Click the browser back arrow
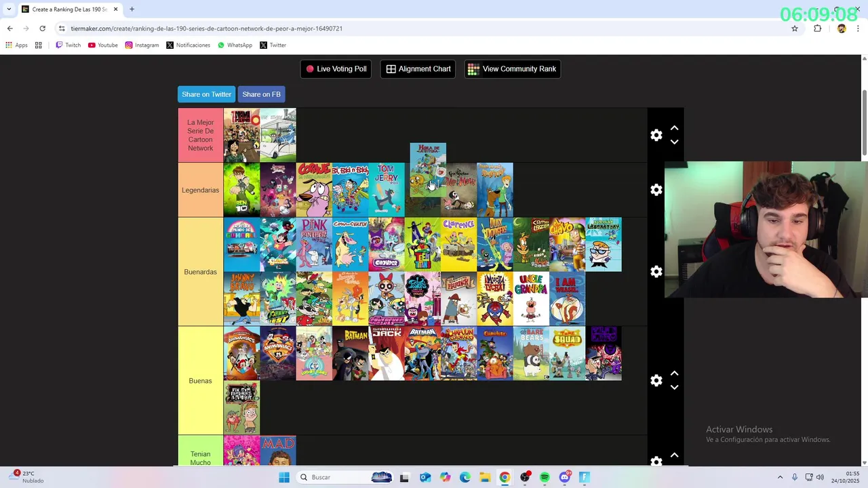The height and width of the screenshot is (488, 868). click(x=9, y=28)
